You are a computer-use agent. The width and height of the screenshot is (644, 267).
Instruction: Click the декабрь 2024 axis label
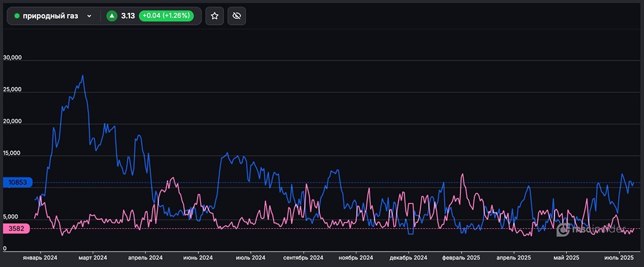coord(408,258)
